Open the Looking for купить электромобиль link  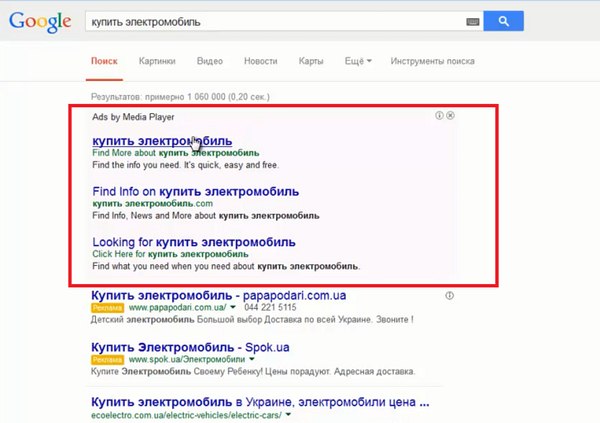tap(194, 242)
